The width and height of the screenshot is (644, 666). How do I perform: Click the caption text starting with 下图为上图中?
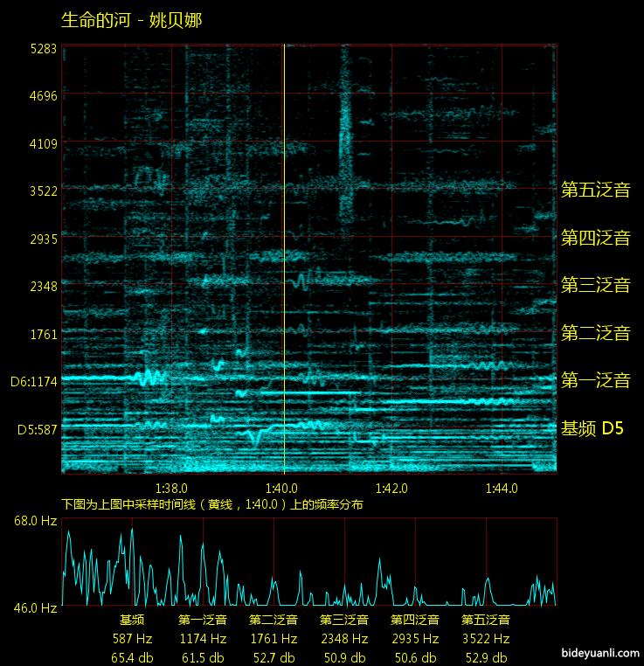(x=212, y=504)
